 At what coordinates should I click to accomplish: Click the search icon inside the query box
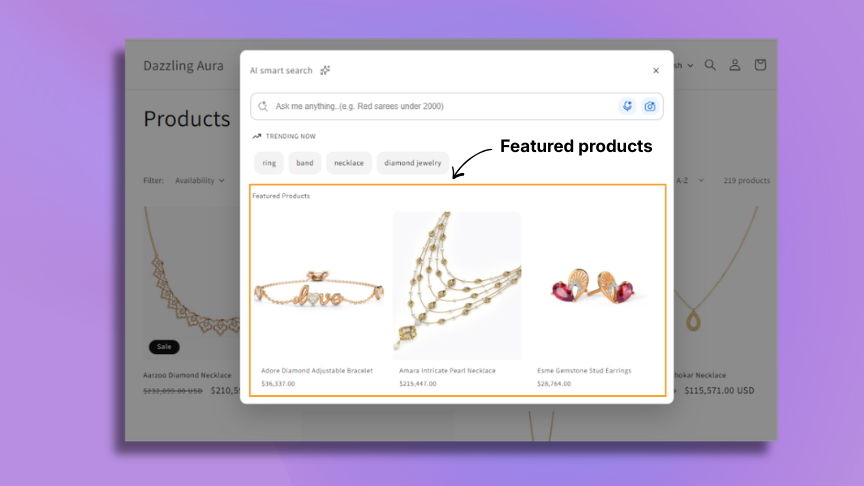pyautogui.click(x=263, y=106)
